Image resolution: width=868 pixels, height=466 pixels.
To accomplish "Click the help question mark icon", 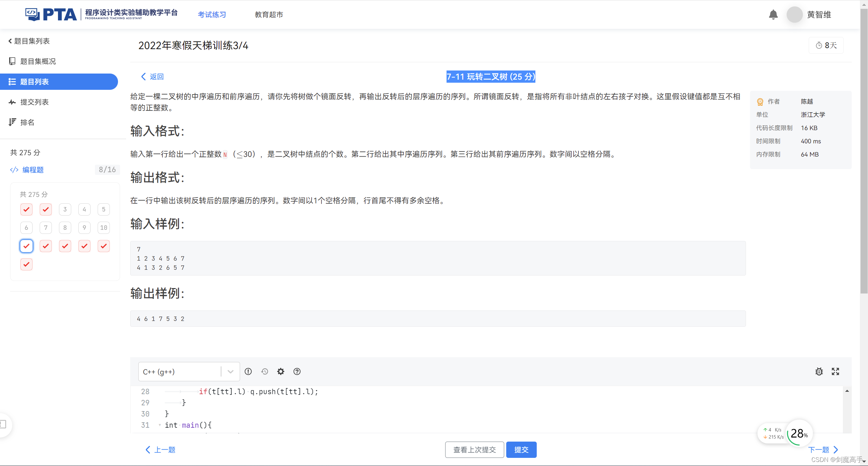I will 297,371.
